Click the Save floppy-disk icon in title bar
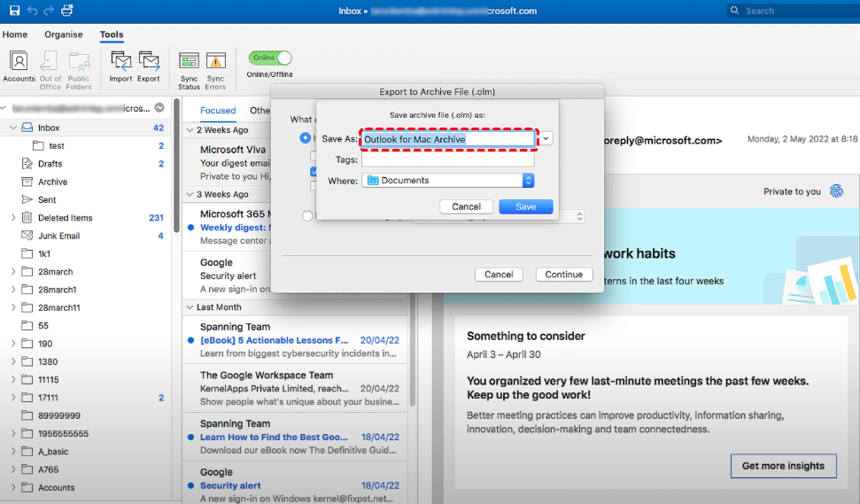 pos(15,11)
